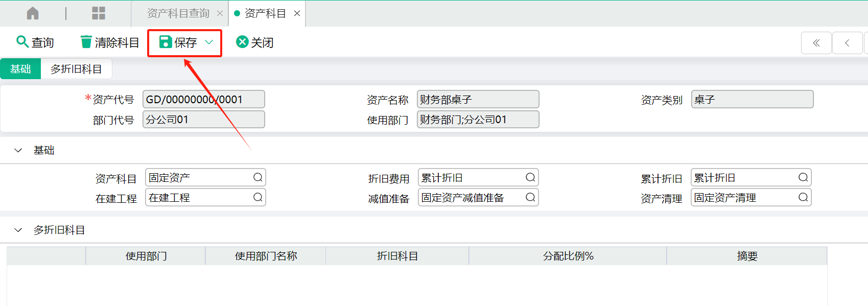The height and width of the screenshot is (306, 868).
Task: Click the 查询 search button
Action: (x=35, y=42)
